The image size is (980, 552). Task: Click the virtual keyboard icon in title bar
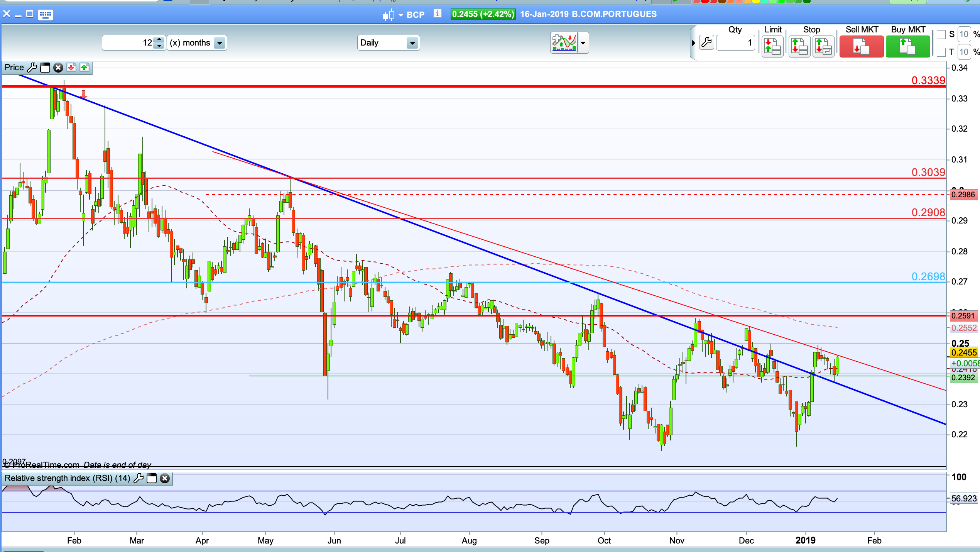[x=45, y=15]
